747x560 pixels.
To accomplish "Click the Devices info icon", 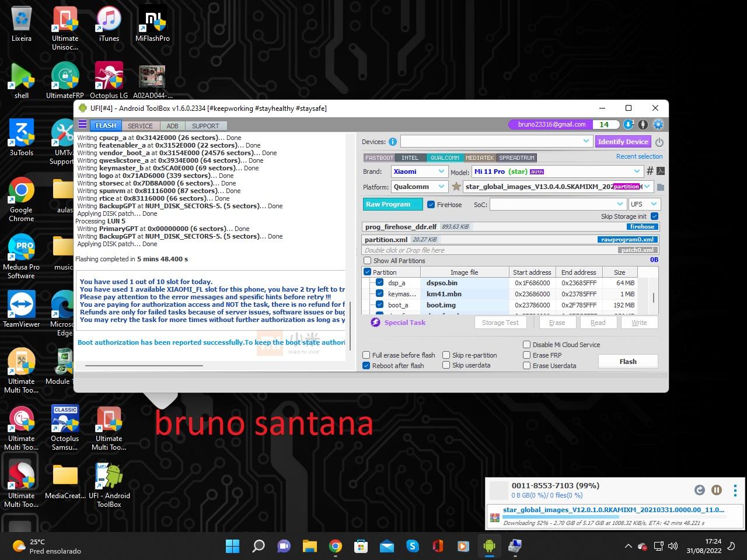I will pyautogui.click(x=392, y=142).
